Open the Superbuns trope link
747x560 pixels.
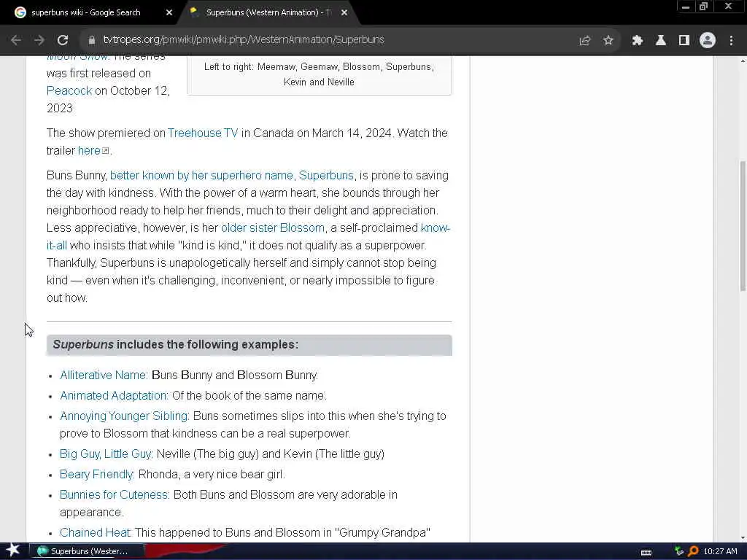(326, 176)
